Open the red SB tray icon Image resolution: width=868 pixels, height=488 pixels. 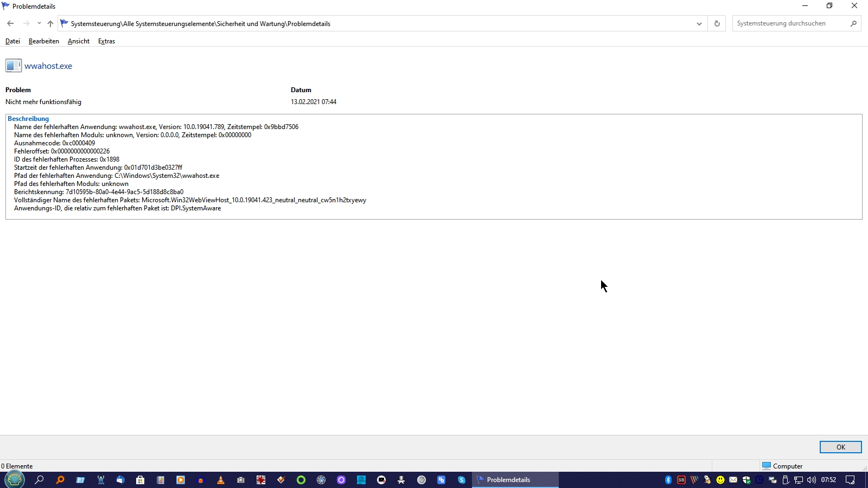coord(681,480)
